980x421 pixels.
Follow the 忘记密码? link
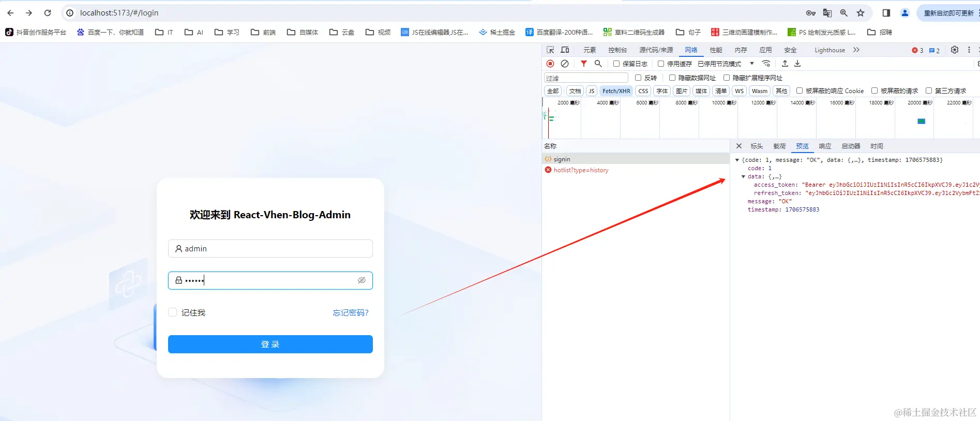point(351,313)
